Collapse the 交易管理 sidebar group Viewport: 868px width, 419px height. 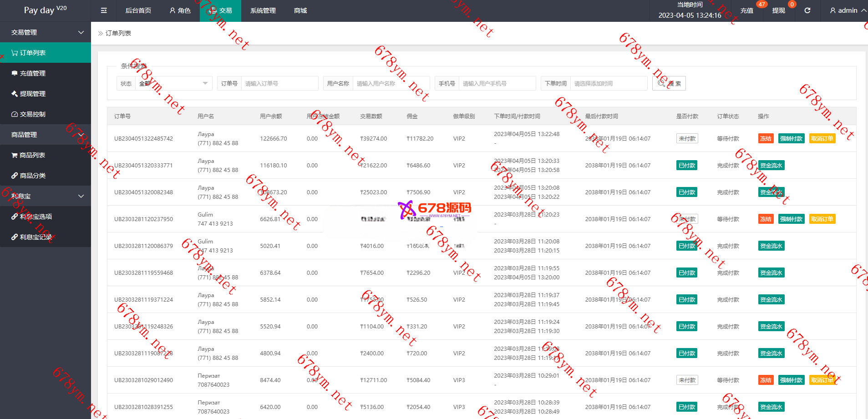[x=81, y=32]
